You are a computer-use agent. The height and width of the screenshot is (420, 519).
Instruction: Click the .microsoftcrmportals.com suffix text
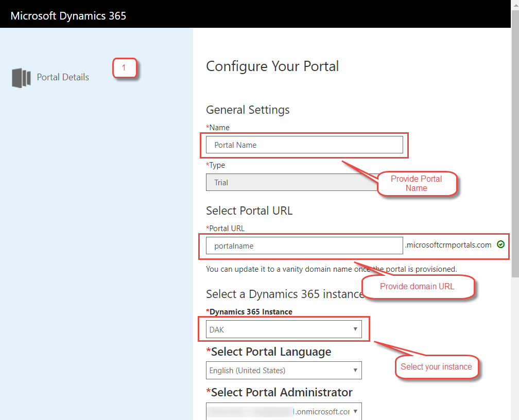pos(448,245)
